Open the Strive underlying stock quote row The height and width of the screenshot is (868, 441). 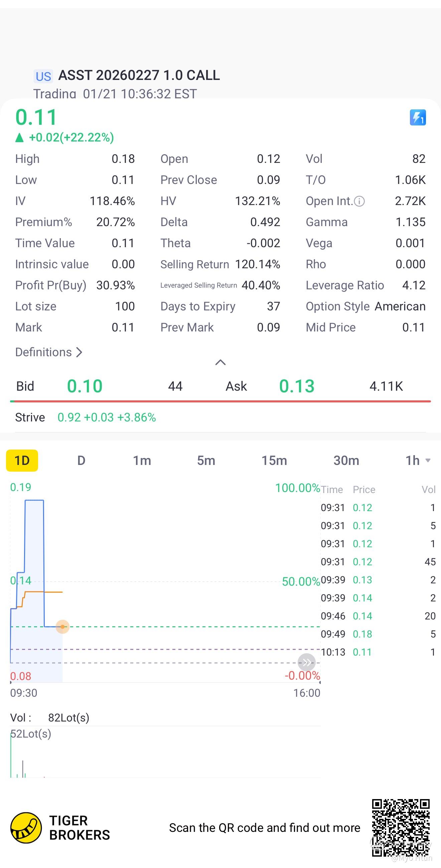(86, 417)
